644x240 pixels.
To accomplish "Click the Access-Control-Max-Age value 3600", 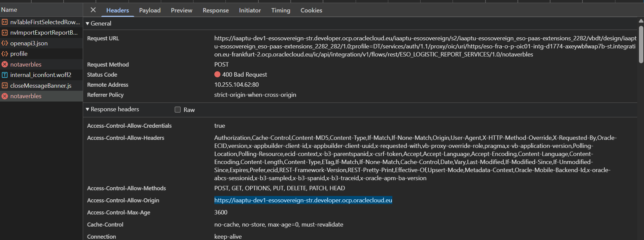I will (x=221, y=212).
